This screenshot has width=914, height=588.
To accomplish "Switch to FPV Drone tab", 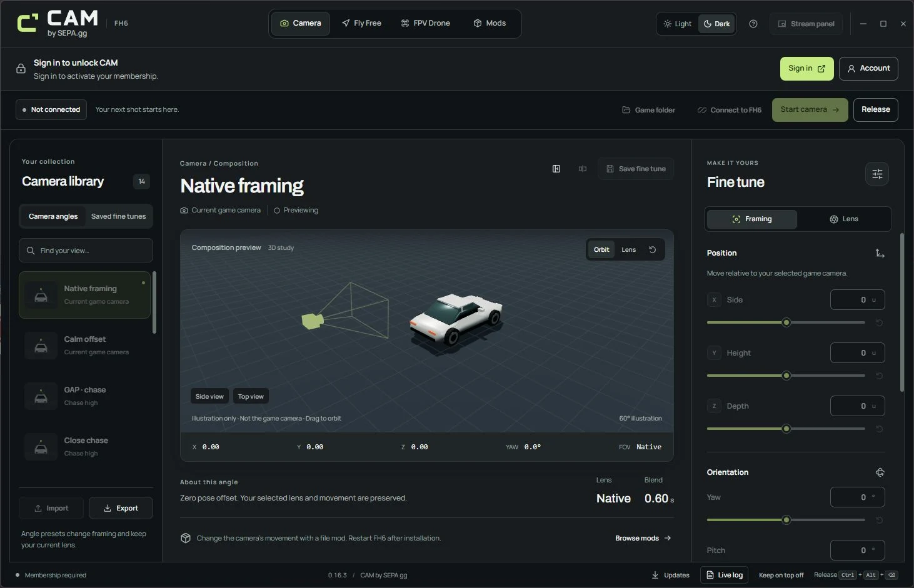I will coord(426,23).
